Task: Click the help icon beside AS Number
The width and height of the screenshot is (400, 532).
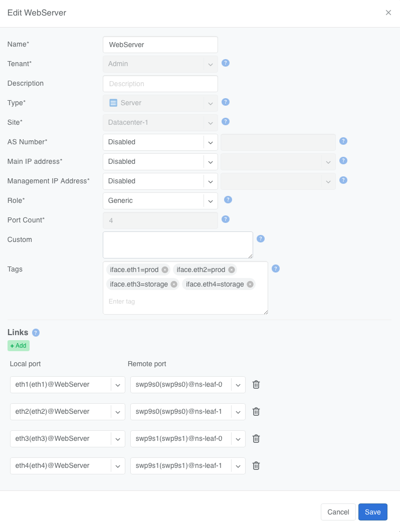Action: pyautogui.click(x=343, y=141)
